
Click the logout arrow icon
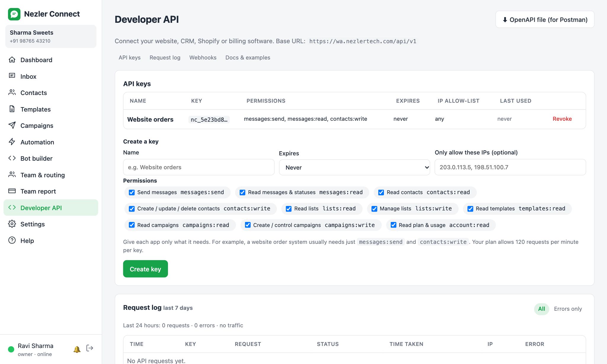tap(90, 348)
